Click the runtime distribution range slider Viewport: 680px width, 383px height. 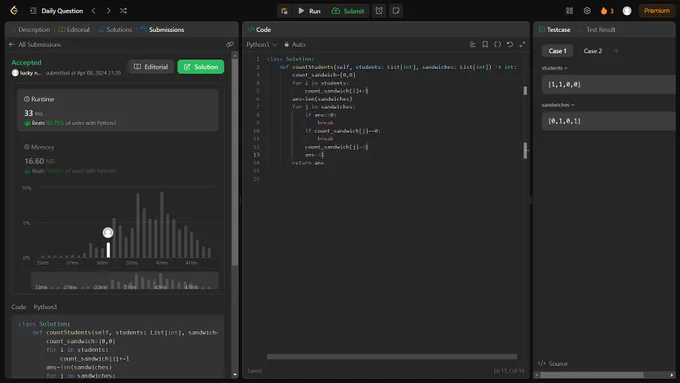coord(124,281)
